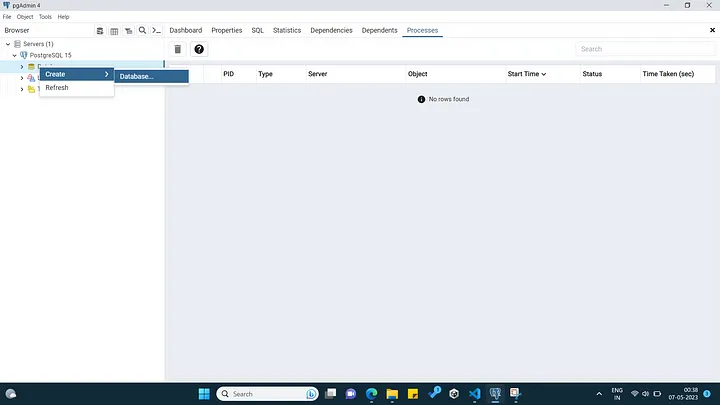Select the Servers (1) tree row
This screenshot has height=405, width=720.
tap(82, 44)
